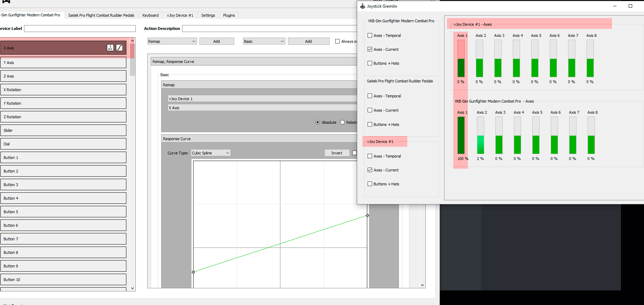Image resolution: width=644 pixels, height=305 pixels.
Task: Click vJoy Device #1 Axis 1 bar
Action: point(461,58)
